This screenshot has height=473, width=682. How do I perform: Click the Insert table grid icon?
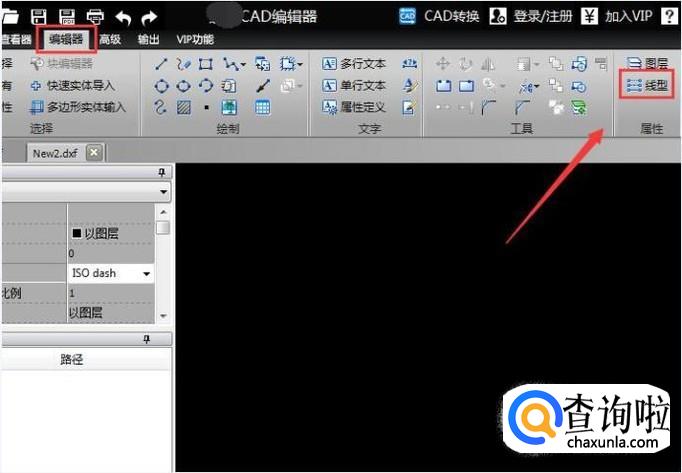[x=263, y=107]
